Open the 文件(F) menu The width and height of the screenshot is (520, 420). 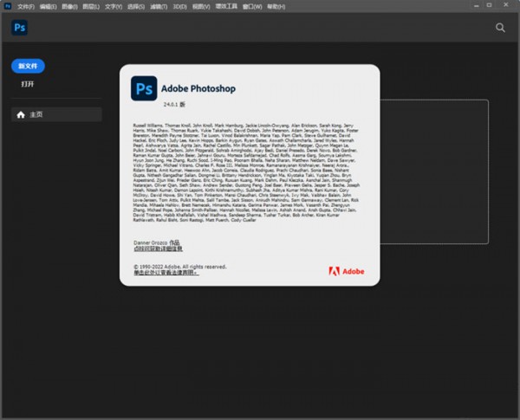pyautogui.click(x=26, y=7)
